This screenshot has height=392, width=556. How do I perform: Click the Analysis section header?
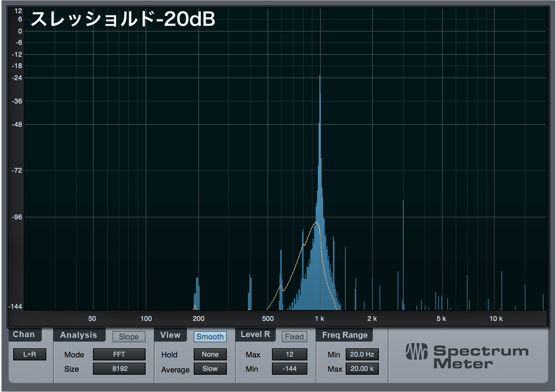(79, 335)
